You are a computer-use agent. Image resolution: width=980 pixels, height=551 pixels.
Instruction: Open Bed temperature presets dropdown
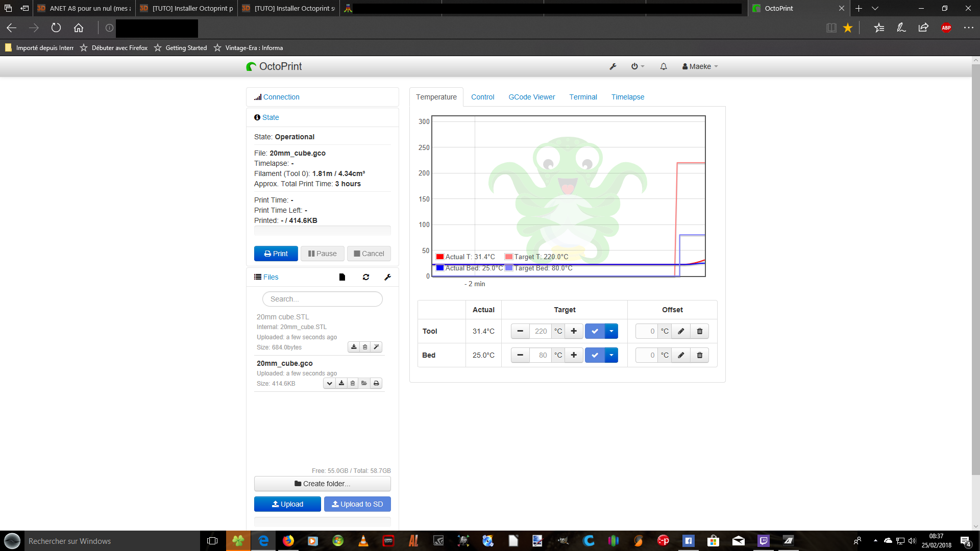point(611,355)
